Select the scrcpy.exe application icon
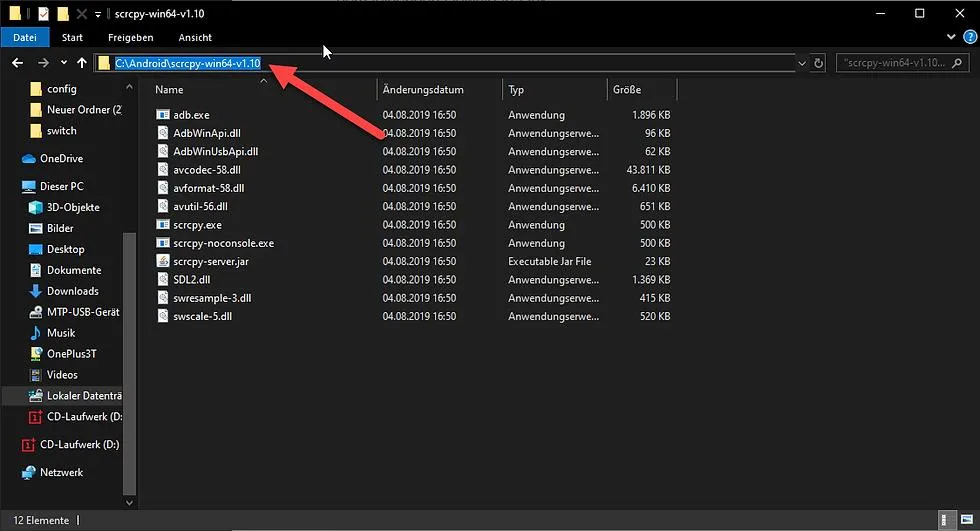This screenshot has width=980, height=531. [x=162, y=225]
